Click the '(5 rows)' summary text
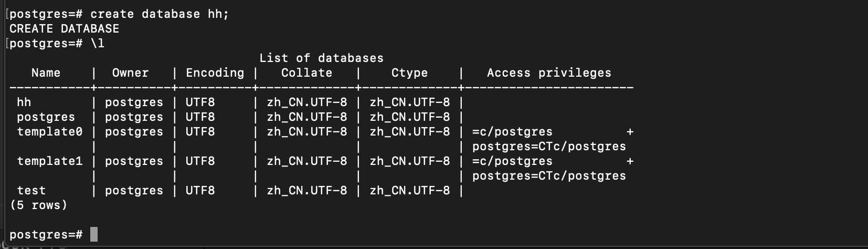The image size is (868, 249). pyautogui.click(x=39, y=205)
